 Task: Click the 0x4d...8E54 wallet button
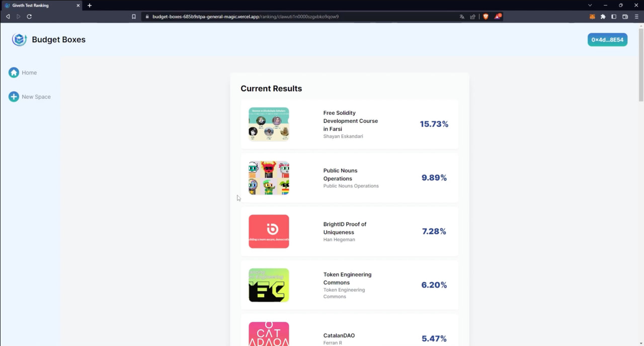pyautogui.click(x=607, y=40)
